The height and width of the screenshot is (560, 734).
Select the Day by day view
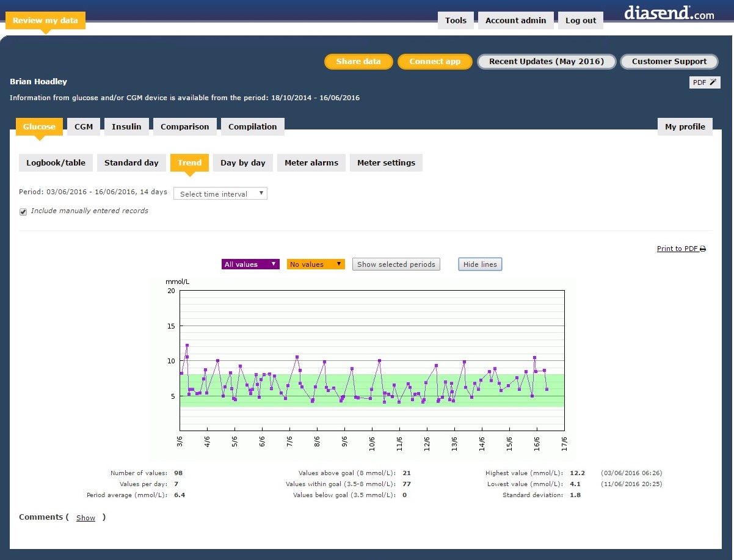[x=243, y=162]
